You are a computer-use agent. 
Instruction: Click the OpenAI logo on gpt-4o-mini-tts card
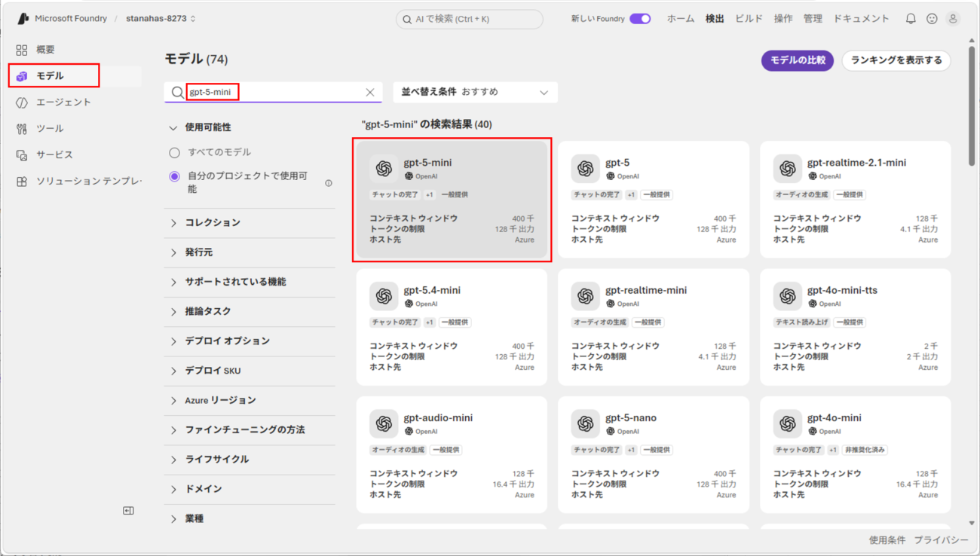click(788, 296)
